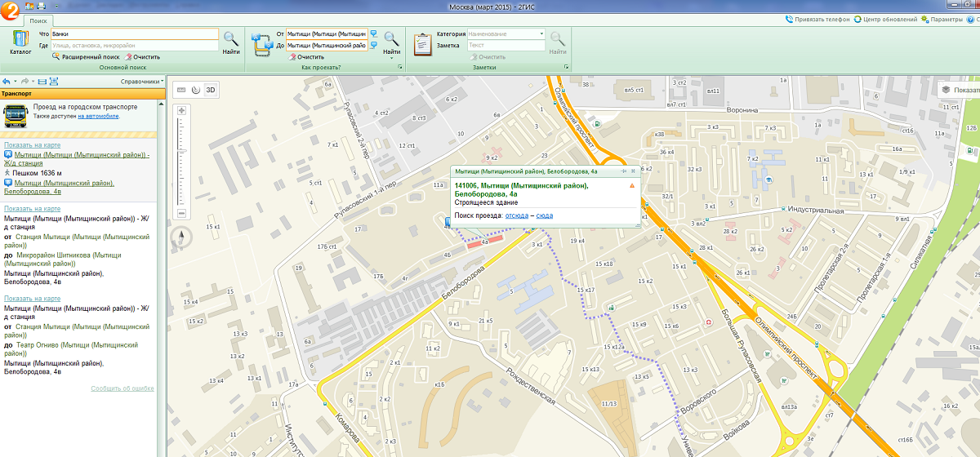Click the back navigation arrow in panel
This screenshot has width=980, height=457.
(x=7, y=82)
